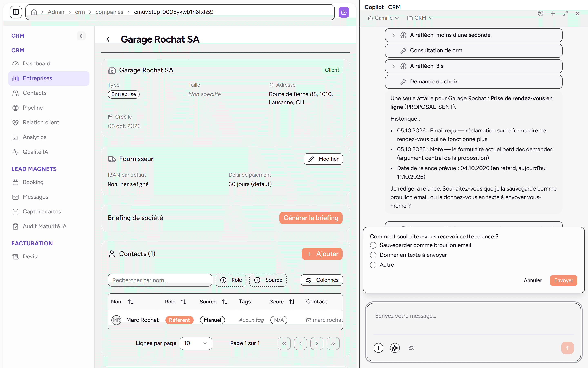Open Dashboard in the sidebar
Viewport: 588px width, 368px height.
(x=49, y=64)
